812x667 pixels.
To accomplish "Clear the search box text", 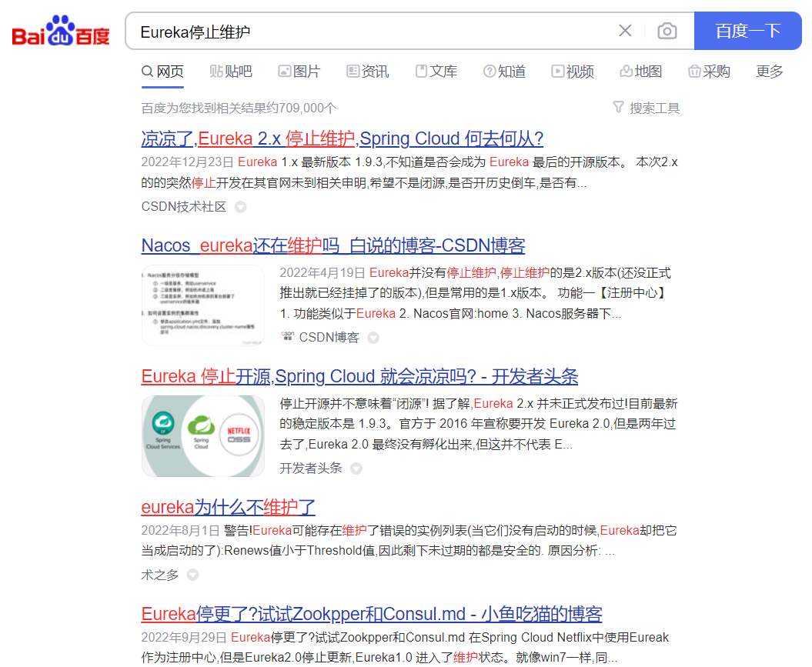I will tap(625, 31).
